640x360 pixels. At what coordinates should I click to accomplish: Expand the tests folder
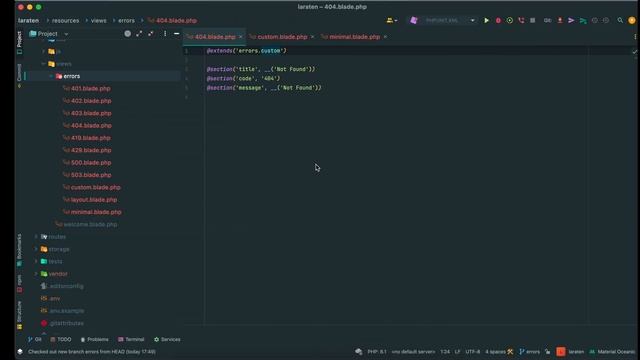[36, 261]
